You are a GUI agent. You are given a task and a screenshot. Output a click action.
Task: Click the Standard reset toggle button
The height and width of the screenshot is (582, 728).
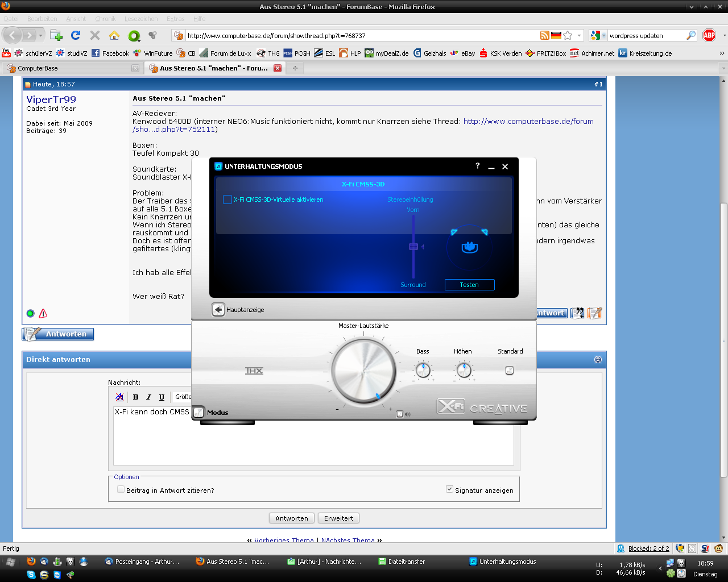510,371
